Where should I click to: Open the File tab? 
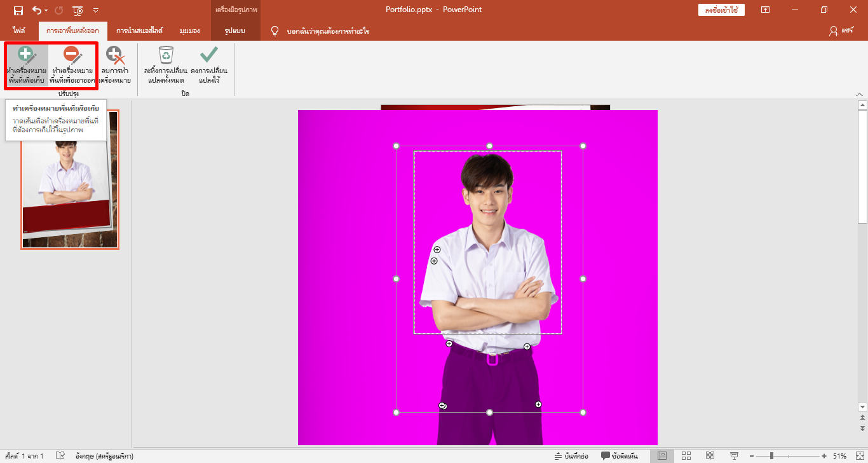(19, 31)
